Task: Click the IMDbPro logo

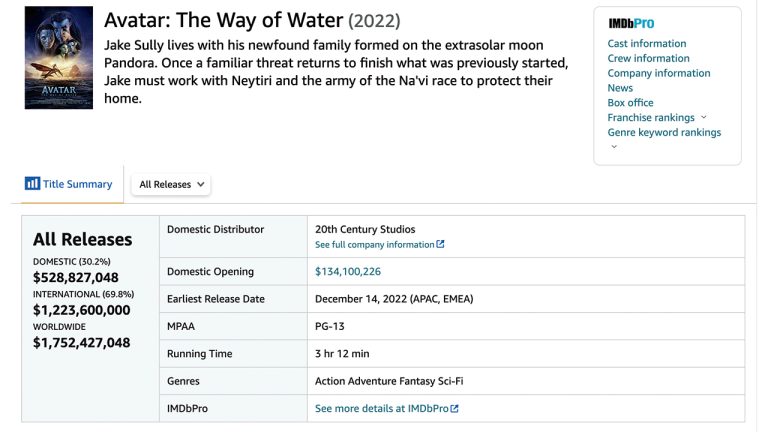Action: click(x=631, y=23)
